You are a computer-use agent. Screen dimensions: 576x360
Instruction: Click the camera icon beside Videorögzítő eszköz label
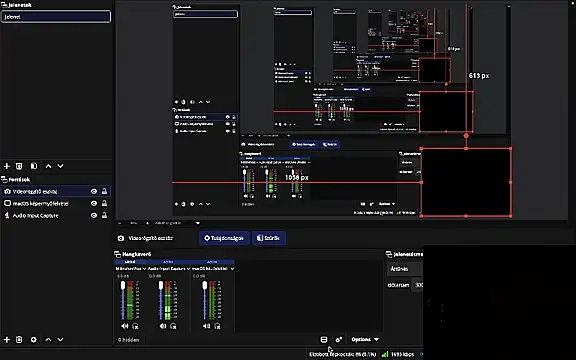point(120,238)
